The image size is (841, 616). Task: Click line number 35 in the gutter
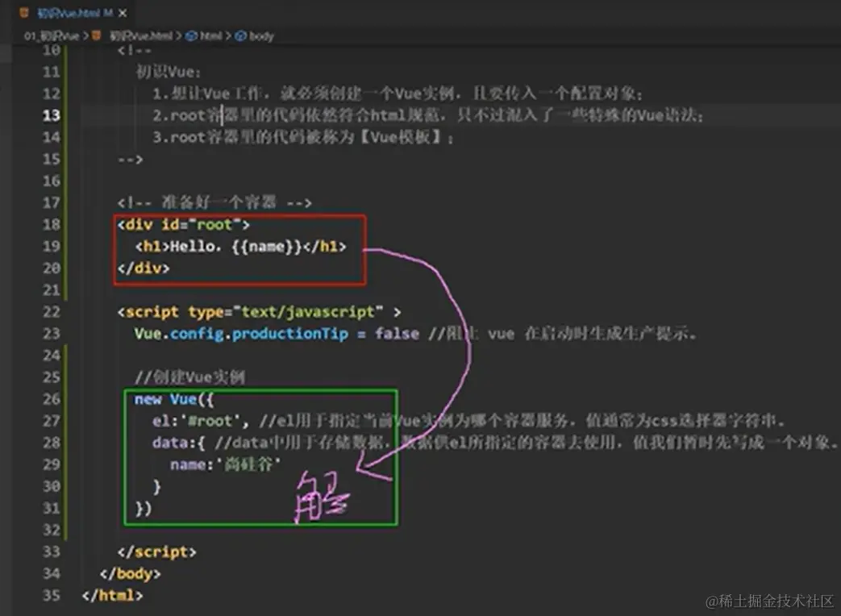[52, 595]
